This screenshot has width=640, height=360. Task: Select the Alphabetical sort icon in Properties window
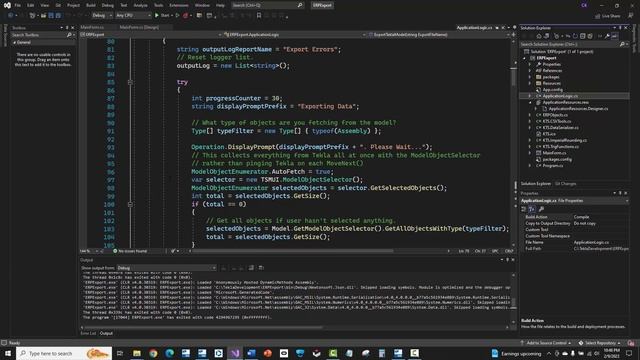(x=531, y=209)
